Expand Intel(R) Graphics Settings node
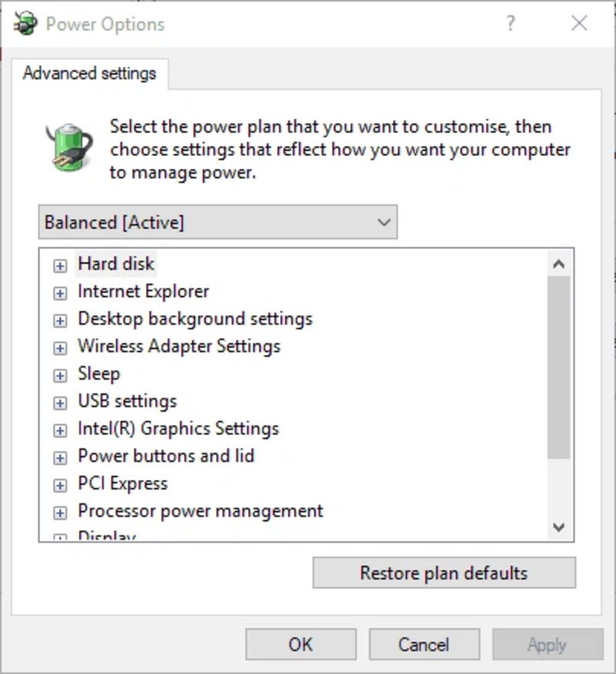This screenshot has height=674, width=616. [60, 431]
